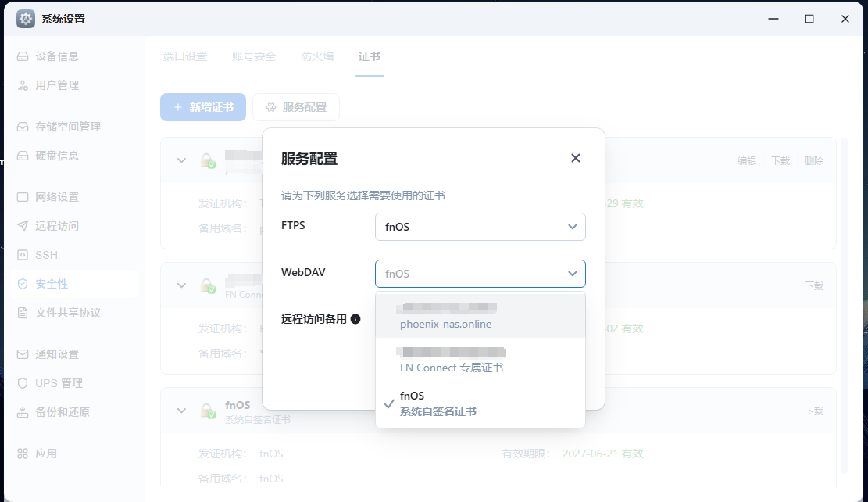Open the FTPS certificate dropdown
Screen dimensions: 868x502
[x=480, y=227]
